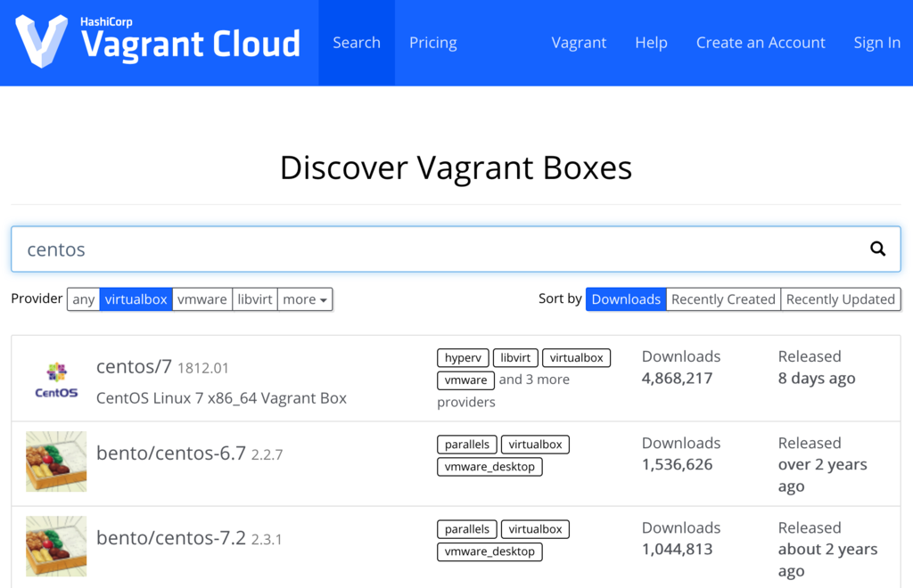Open the "more" providers dropdown
This screenshot has width=913, height=588.
305,298
